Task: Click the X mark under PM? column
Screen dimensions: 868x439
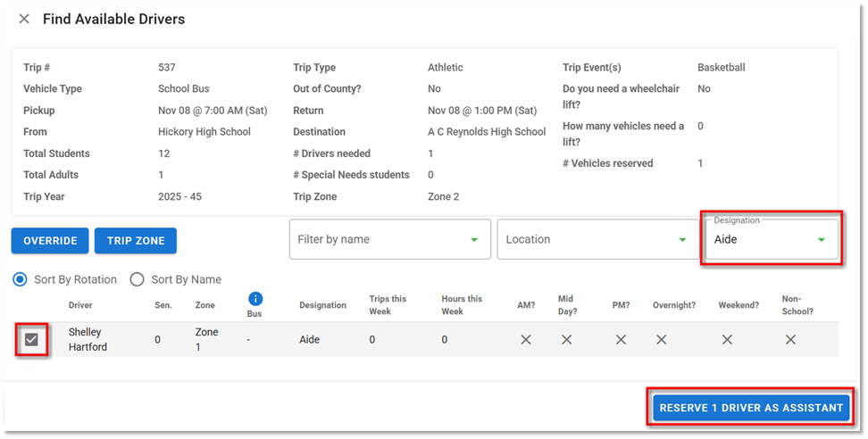Action: 622,339
